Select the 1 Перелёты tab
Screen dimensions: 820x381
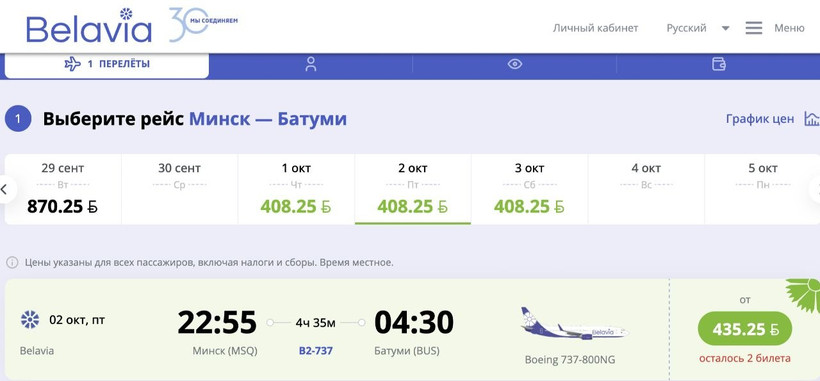[x=107, y=64]
